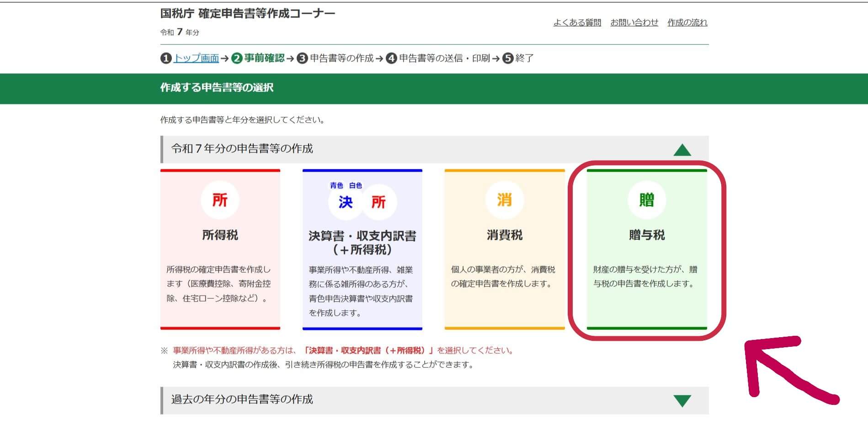Click the red 所 income tax icon
This screenshot has height=436, width=868.
point(221,200)
